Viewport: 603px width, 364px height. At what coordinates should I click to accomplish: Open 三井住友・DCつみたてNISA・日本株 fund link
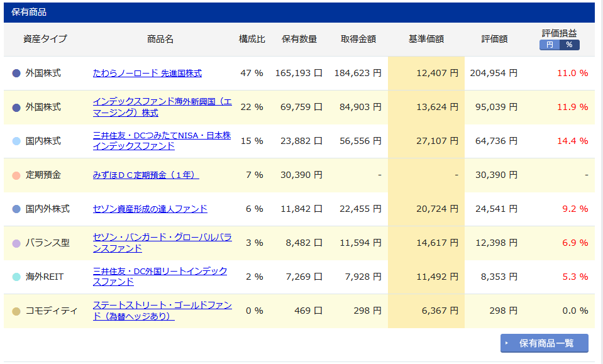pyautogui.click(x=162, y=141)
